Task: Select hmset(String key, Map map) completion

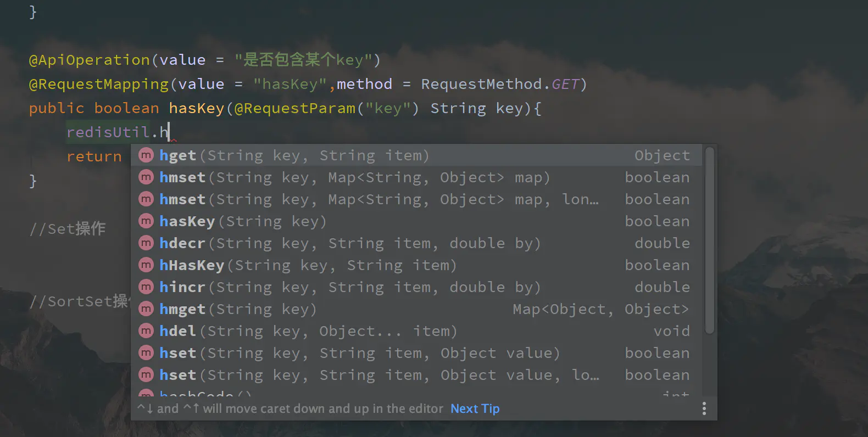Action: pos(354,177)
